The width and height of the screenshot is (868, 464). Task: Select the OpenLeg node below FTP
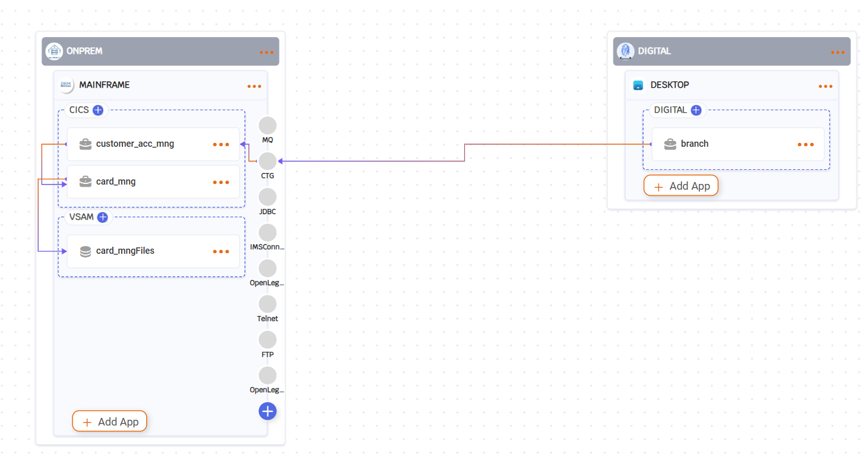(267, 376)
